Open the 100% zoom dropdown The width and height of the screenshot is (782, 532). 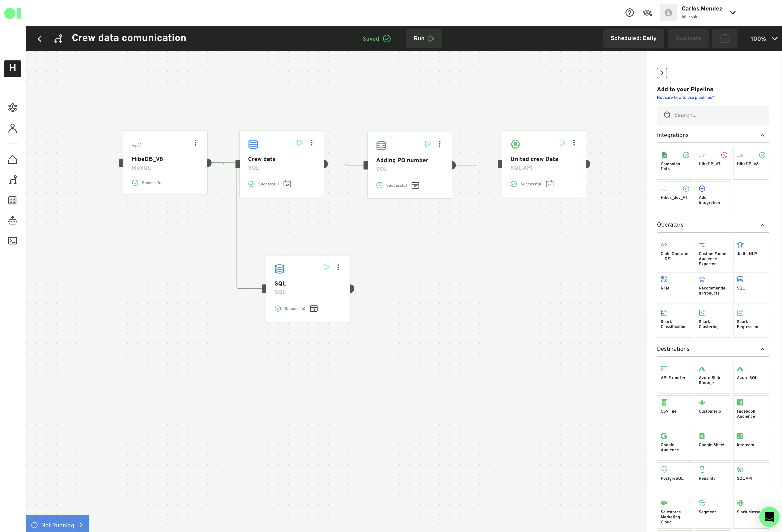pos(764,39)
